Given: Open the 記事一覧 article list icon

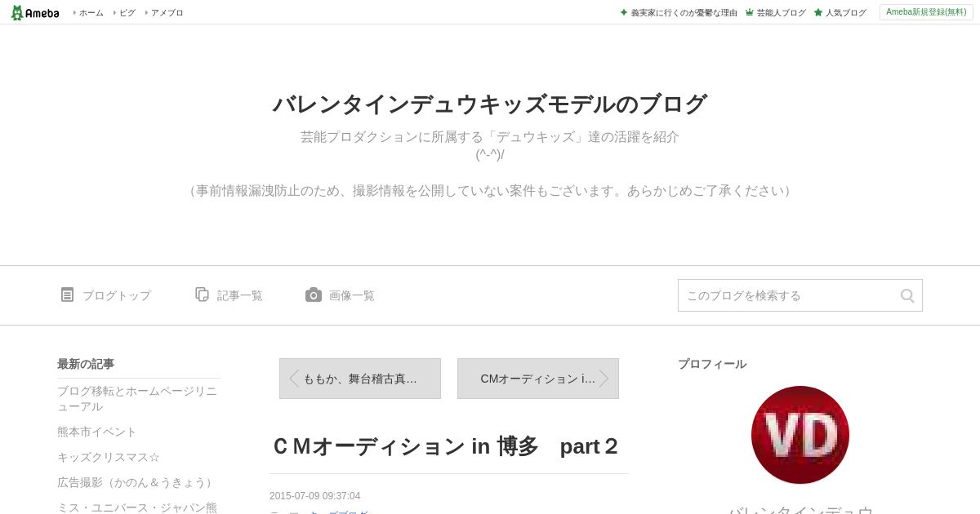Looking at the screenshot, I should pyautogui.click(x=202, y=295).
